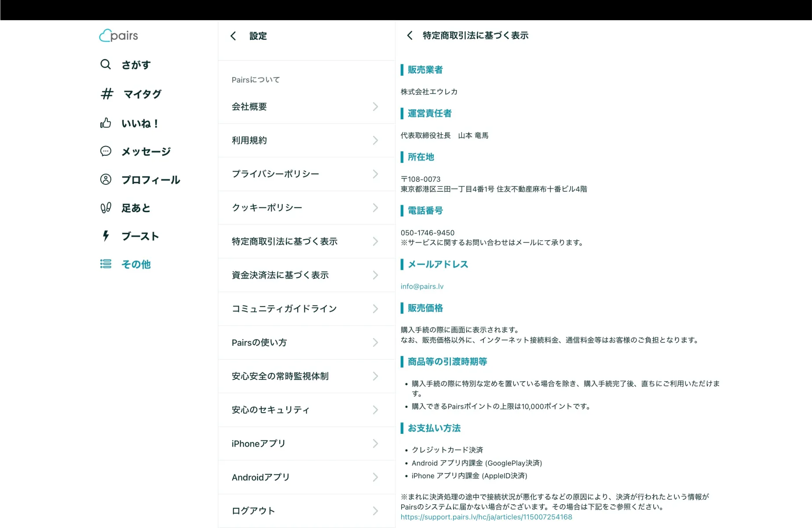Expand the 利用規約 row chevron

point(375,140)
